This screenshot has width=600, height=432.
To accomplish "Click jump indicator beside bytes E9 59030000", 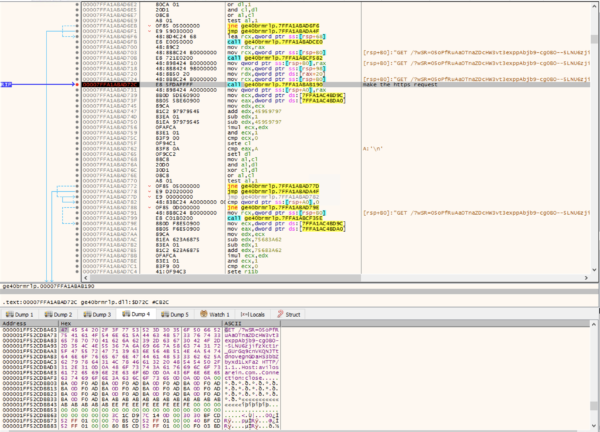I will pos(150,31).
